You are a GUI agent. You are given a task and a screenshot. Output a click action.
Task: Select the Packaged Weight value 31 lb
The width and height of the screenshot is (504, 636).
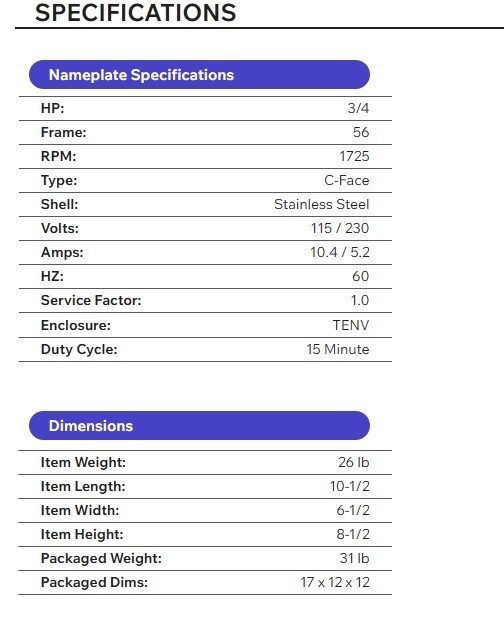[x=354, y=558]
